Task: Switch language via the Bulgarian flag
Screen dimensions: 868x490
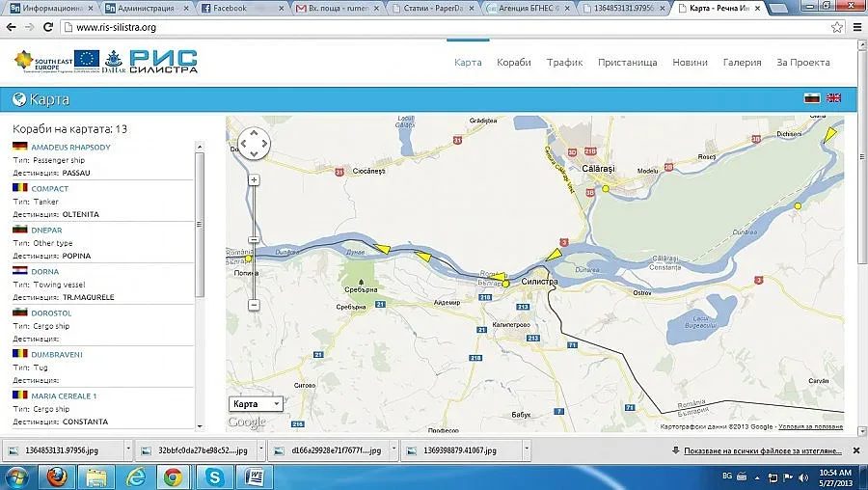Action: coord(811,98)
